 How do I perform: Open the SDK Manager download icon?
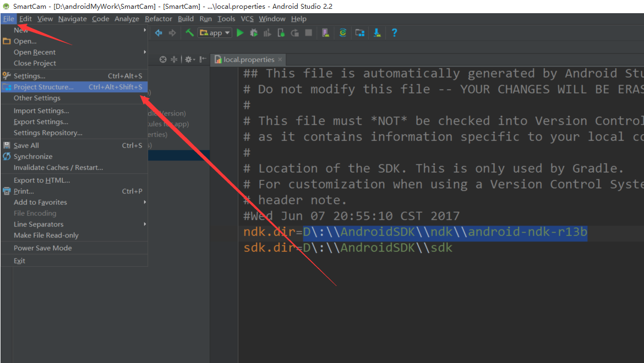(377, 33)
